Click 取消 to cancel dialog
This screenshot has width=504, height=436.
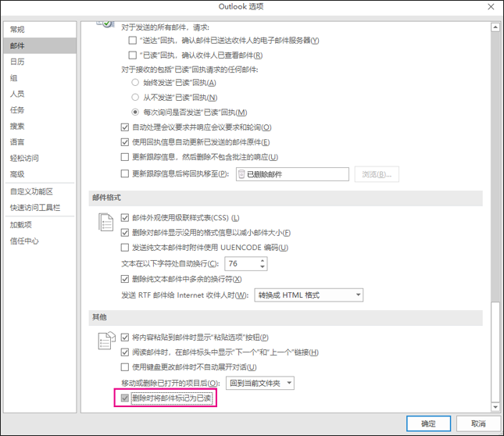coord(478,423)
